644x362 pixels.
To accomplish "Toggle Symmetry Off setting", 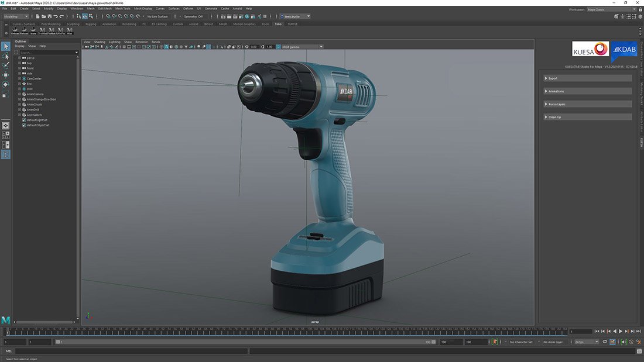I will point(193,16).
